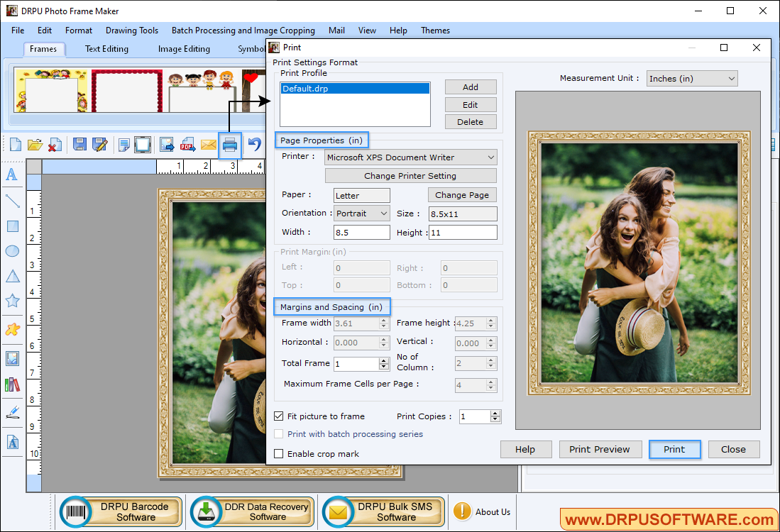This screenshot has width=780, height=532.
Task: Open the Export to PDF tool
Action: tap(187, 144)
